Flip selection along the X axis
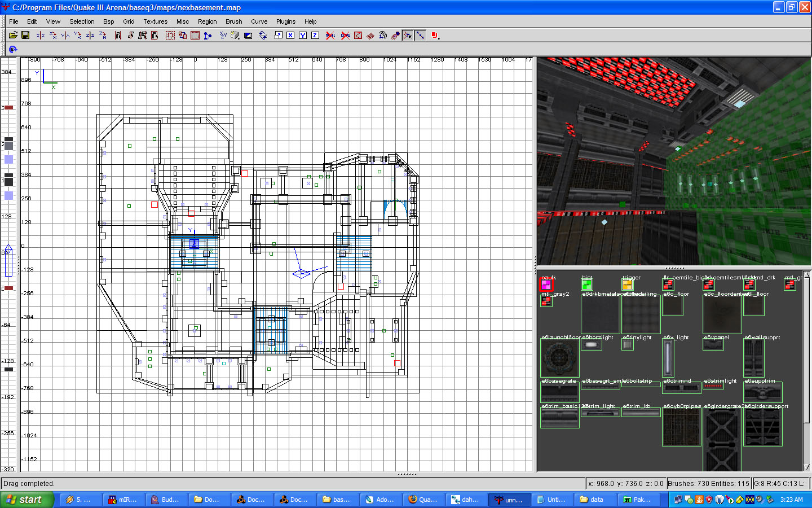Viewport: 812px width, 508px height. (41, 35)
